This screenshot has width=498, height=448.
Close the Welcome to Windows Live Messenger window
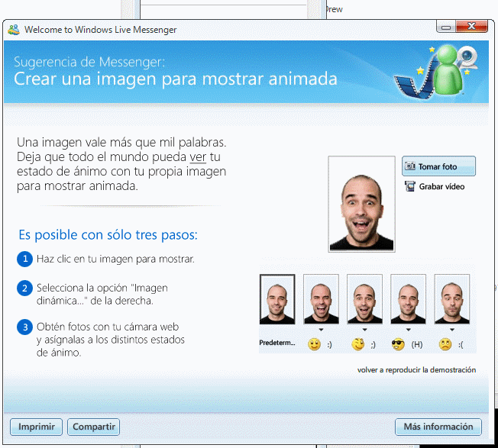[471, 27]
